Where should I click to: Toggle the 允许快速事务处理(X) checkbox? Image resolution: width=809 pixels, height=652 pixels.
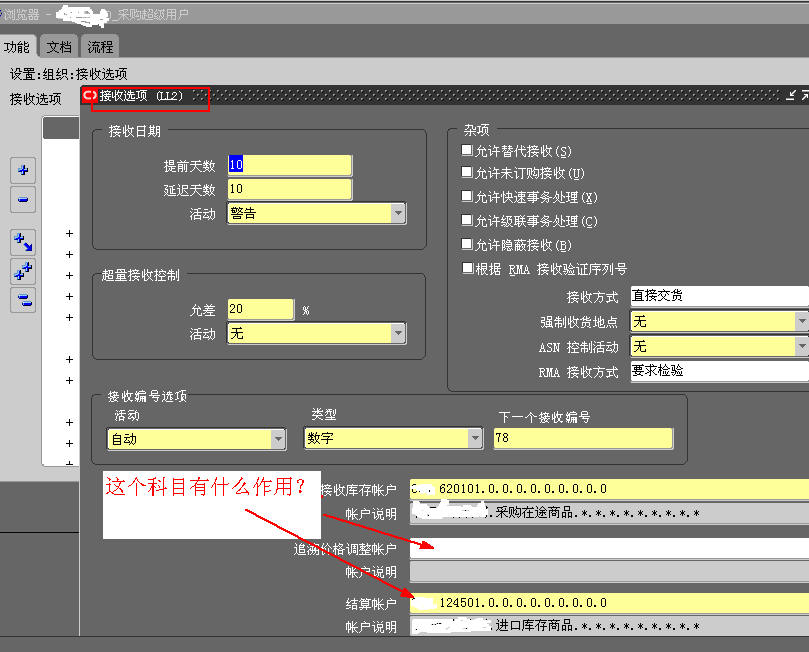(x=467, y=197)
